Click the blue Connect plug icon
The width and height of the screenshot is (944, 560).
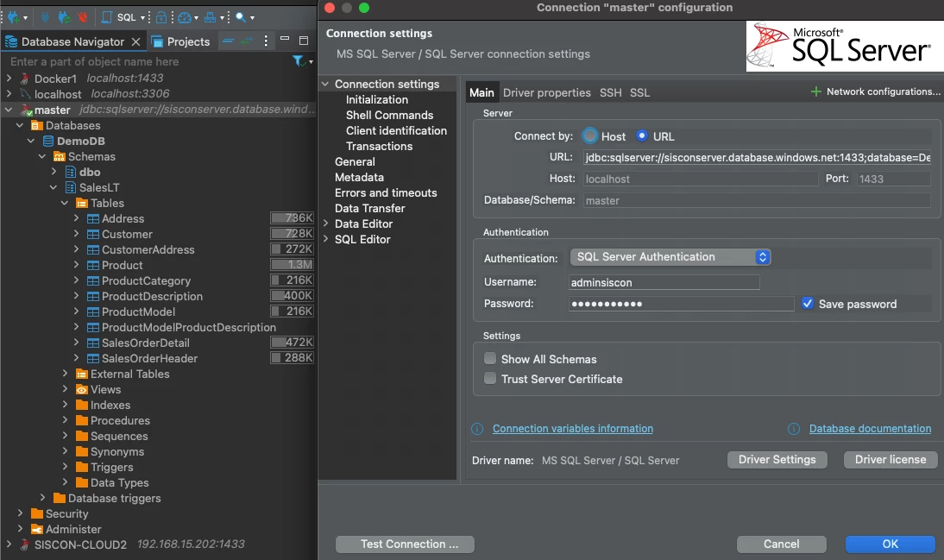[45, 17]
